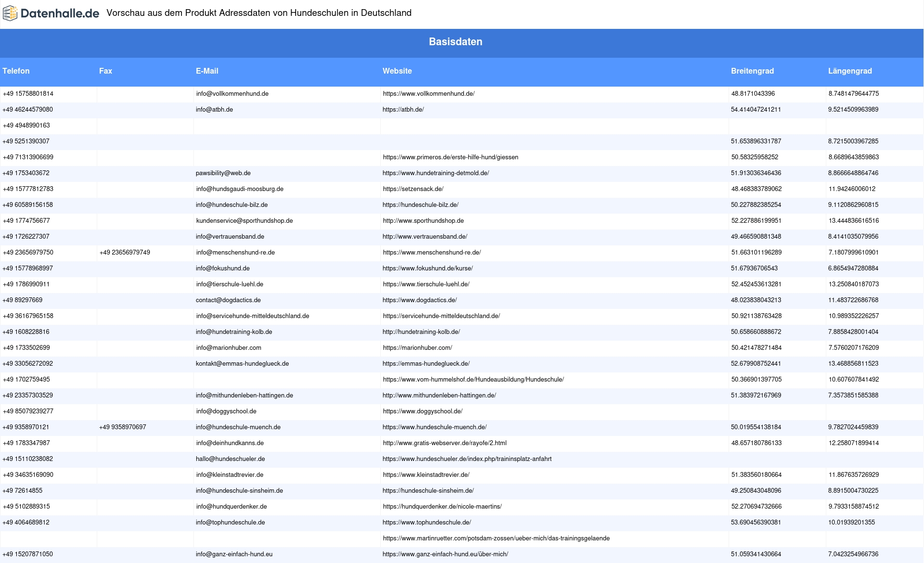924x563 pixels.
Task: Click the Vorschau aus dem Produkt title text
Action: (x=259, y=13)
